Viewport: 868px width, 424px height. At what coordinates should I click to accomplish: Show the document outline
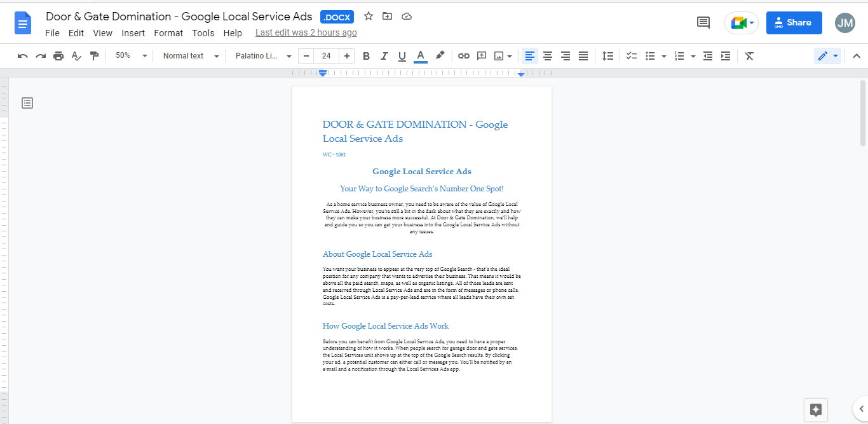(27, 102)
